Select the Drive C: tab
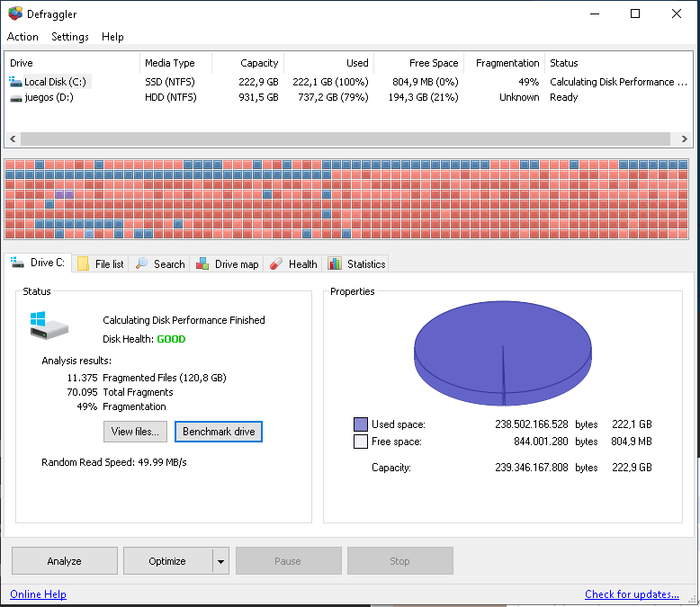Viewport: 700px width, 607px height. pyautogui.click(x=38, y=263)
